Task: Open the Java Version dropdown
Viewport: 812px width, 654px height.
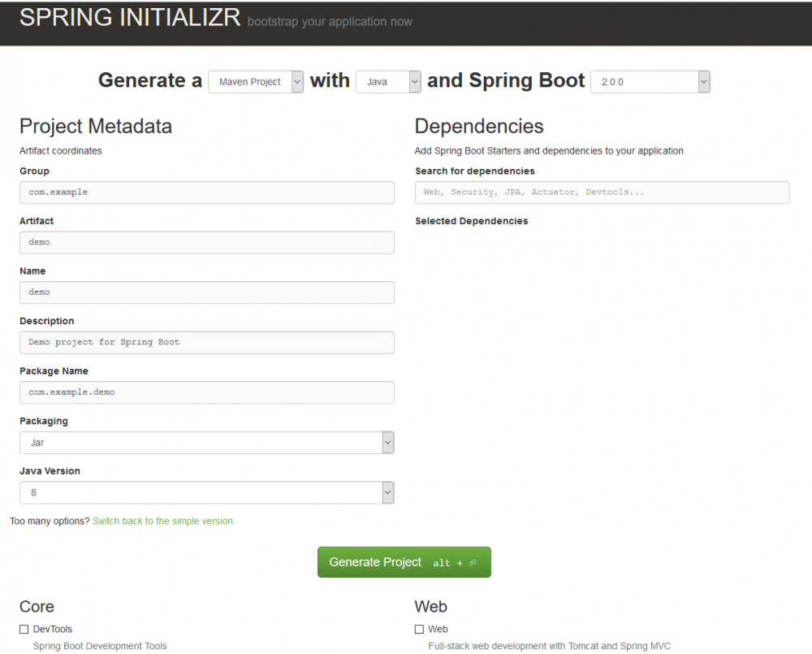Action: 206,493
